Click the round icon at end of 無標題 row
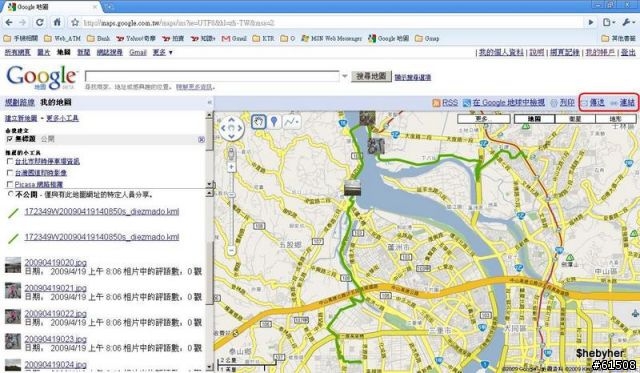Viewport: 640px width, 373px height. pyautogui.click(x=201, y=139)
